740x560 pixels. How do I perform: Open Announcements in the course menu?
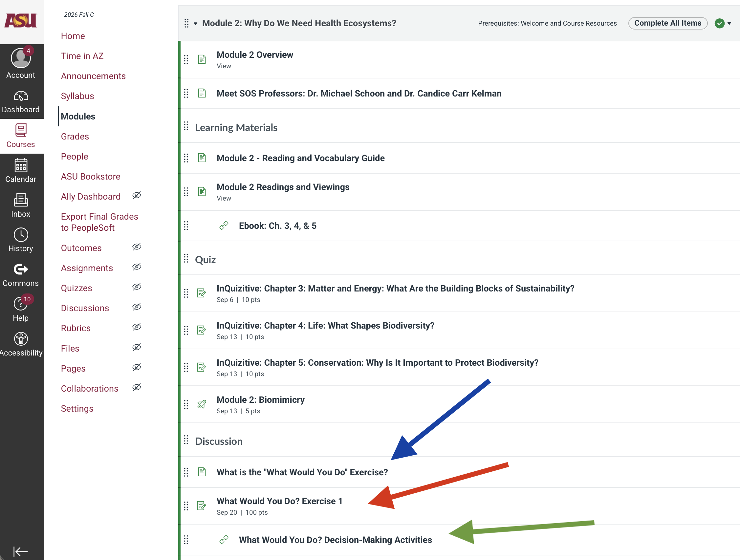click(93, 76)
